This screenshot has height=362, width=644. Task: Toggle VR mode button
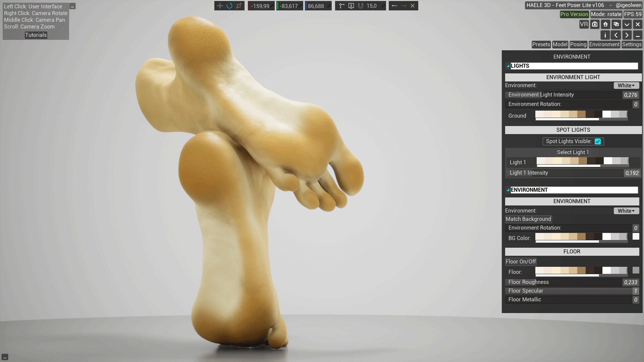(x=584, y=24)
